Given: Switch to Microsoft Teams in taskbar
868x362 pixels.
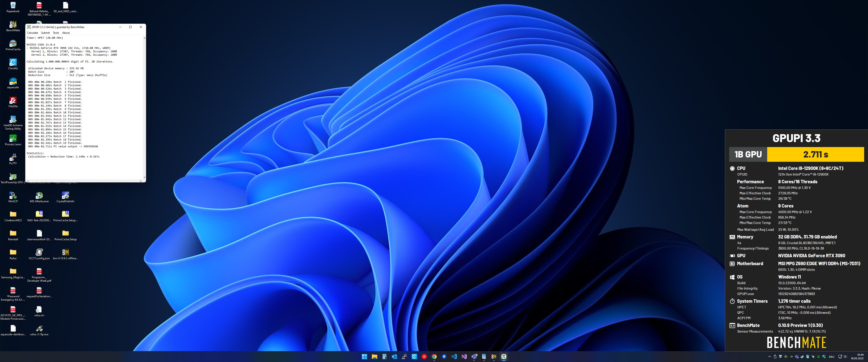Looking at the screenshot, I should coord(474,357).
